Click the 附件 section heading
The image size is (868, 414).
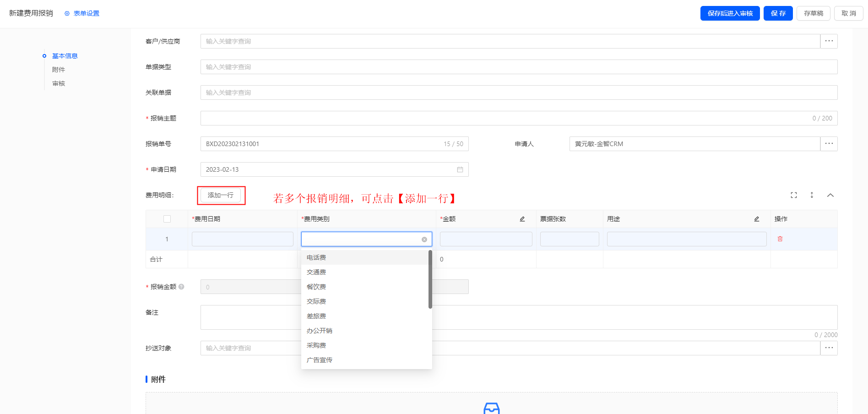tap(158, 379)
